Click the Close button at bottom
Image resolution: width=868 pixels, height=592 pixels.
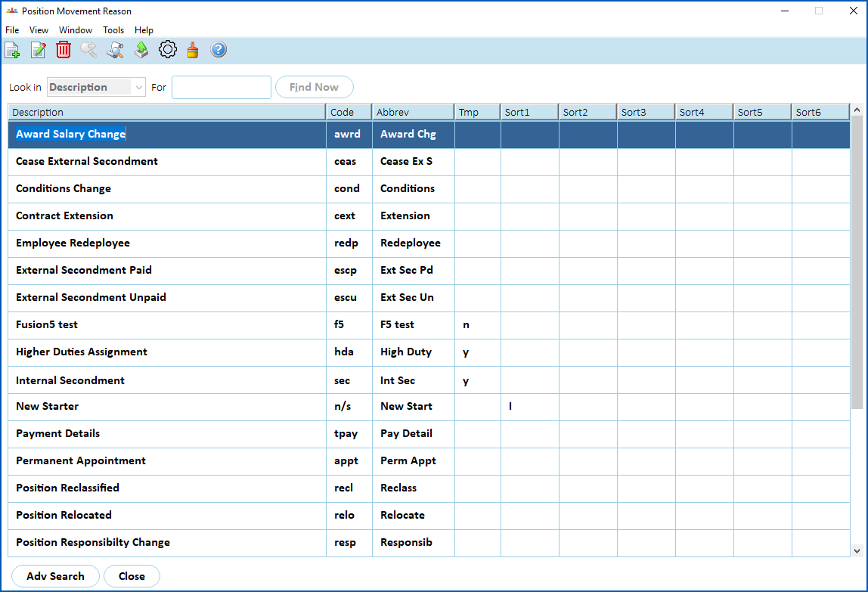[132, 576]
